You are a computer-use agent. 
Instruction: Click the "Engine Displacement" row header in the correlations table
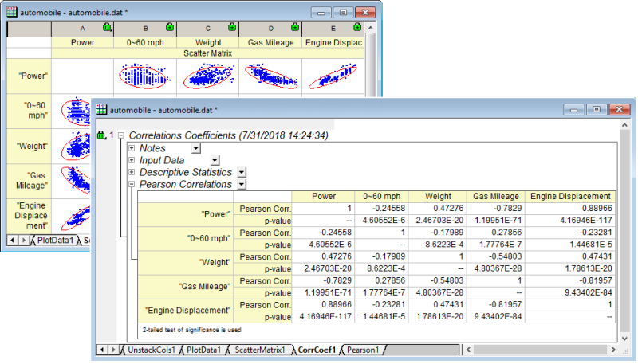pos(186,311)
